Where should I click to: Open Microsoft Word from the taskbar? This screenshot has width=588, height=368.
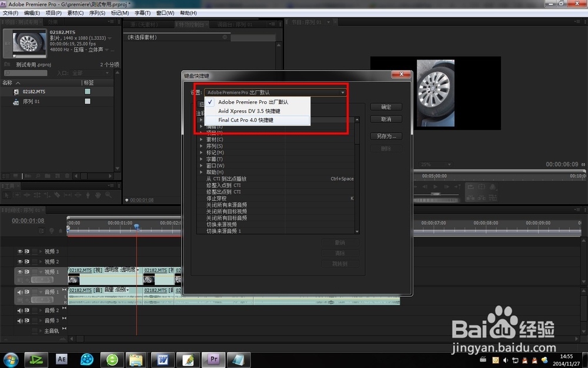tap(163, 360)
